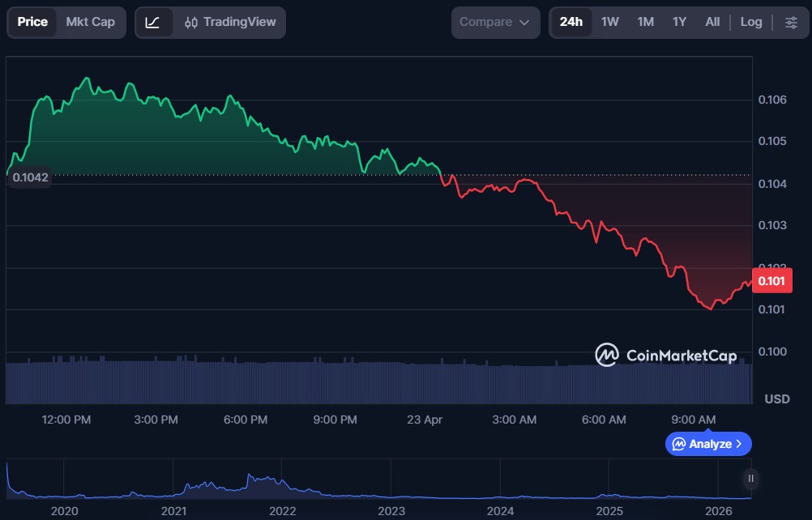This screenshot has width=812, height=520.
Task: Click the Analyze sparkle icon
Action: [679, 444]
